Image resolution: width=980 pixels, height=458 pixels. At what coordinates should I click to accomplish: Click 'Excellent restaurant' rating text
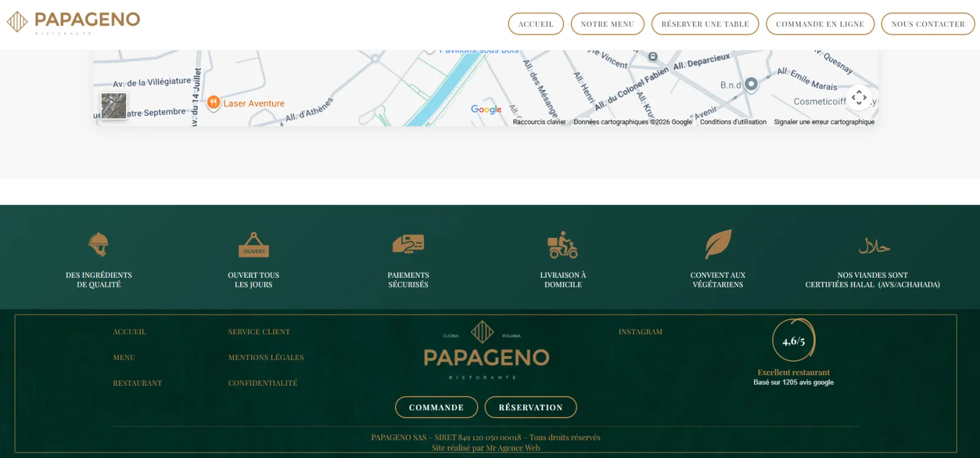[794, 372]
